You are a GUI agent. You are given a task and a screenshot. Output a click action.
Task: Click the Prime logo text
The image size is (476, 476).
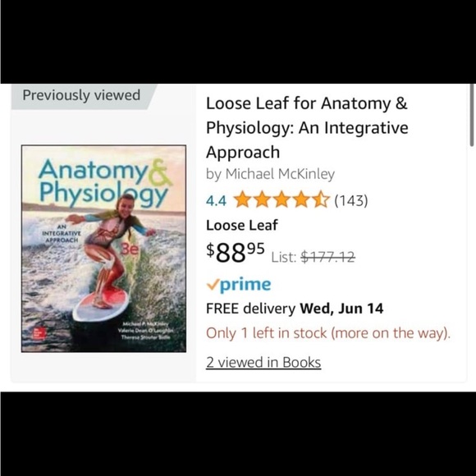pyautogui.click(x=245, y=285)
